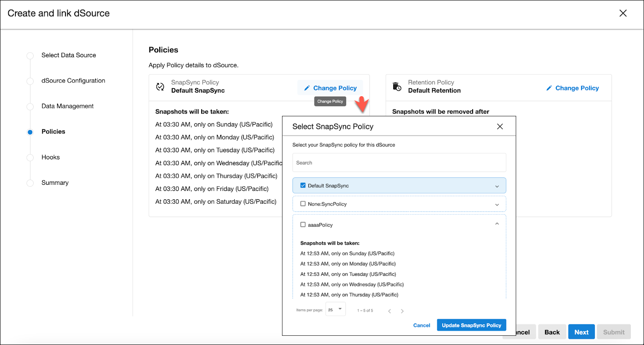Expand the None:SyncPolicy row chevron
644x345 pixels.
tap(497, 205)
